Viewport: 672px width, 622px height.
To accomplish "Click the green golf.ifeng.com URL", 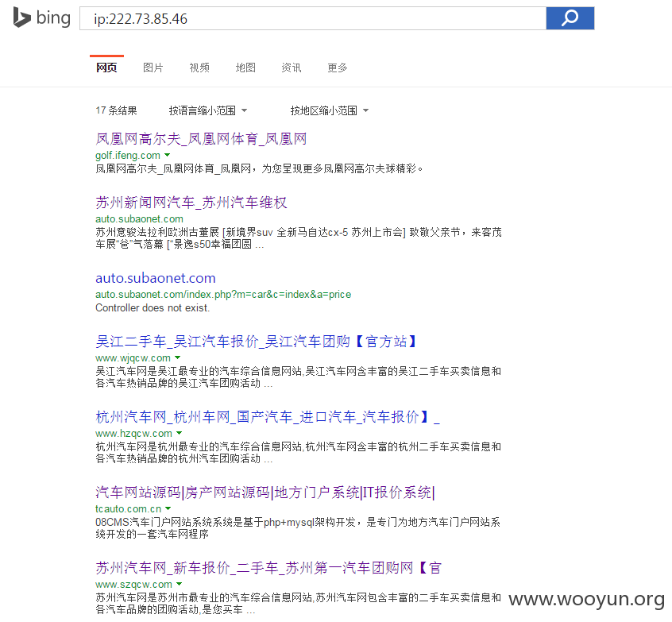I will [x=128, y=156].
